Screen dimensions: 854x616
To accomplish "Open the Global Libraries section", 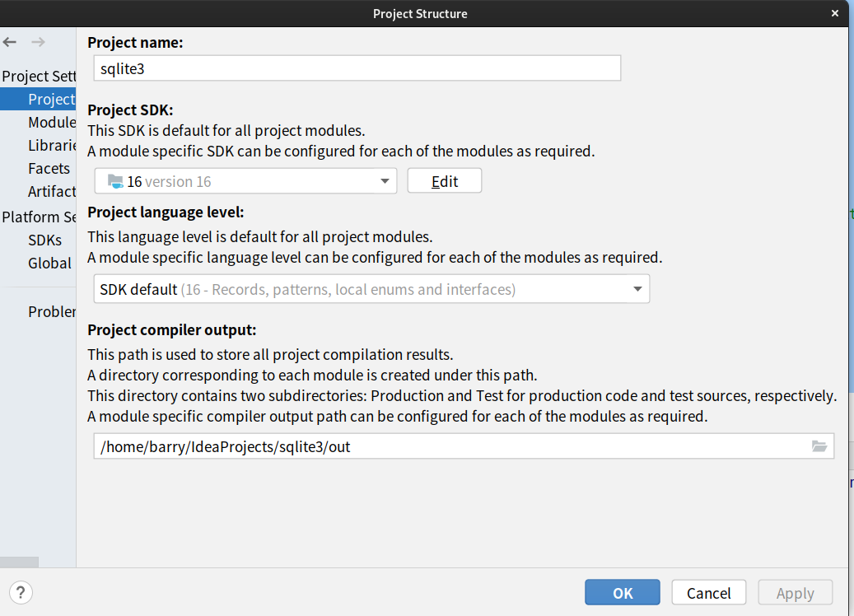I will [x=49, y=263].
